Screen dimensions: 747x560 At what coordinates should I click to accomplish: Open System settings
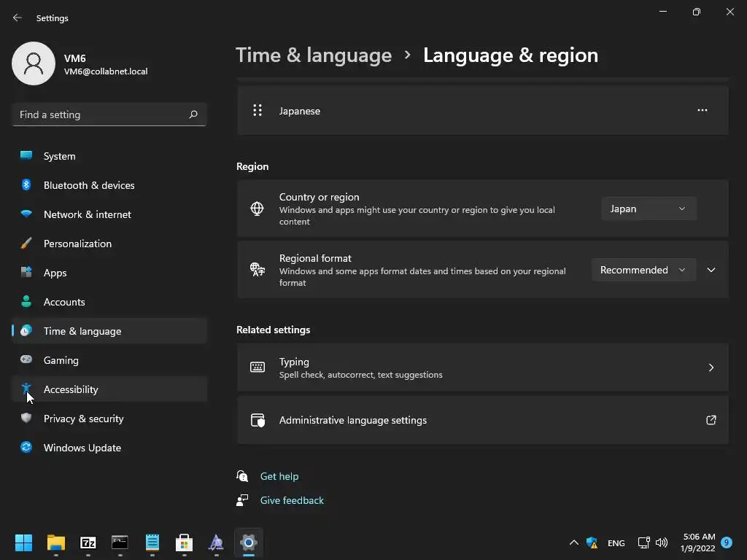109,156
